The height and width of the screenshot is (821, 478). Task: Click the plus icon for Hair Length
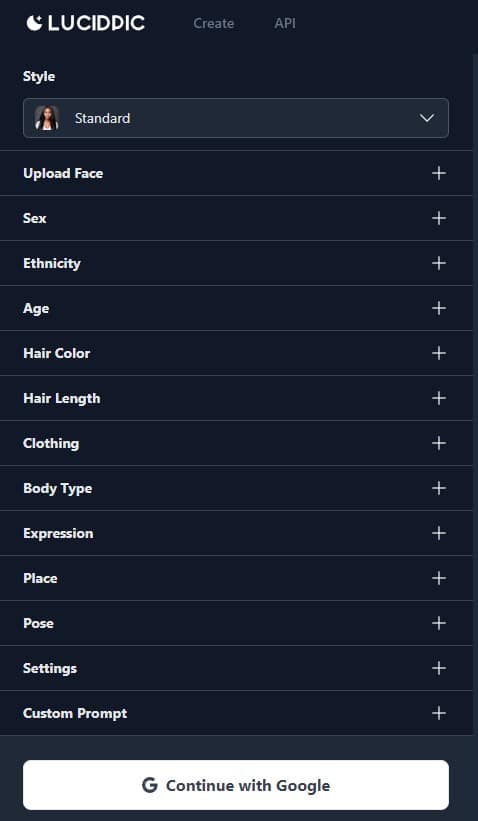click(x=439, y=398)
